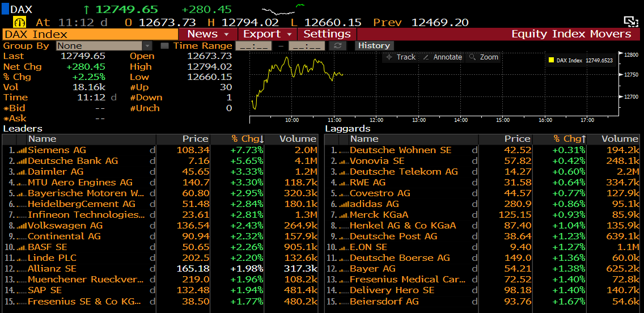Select the Annotate pencil tool on chart

443,57
